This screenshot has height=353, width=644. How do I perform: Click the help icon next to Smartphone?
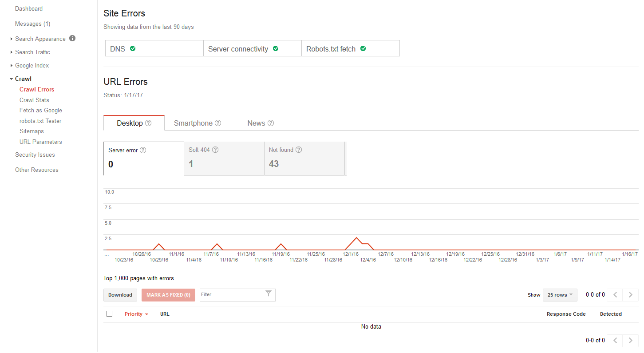(x=218, y=123)
